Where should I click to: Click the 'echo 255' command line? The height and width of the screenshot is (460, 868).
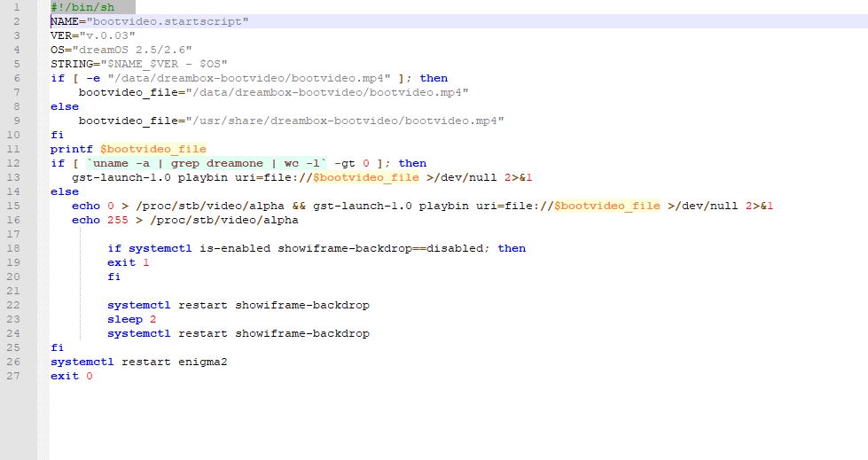click(x=184, y=220)
